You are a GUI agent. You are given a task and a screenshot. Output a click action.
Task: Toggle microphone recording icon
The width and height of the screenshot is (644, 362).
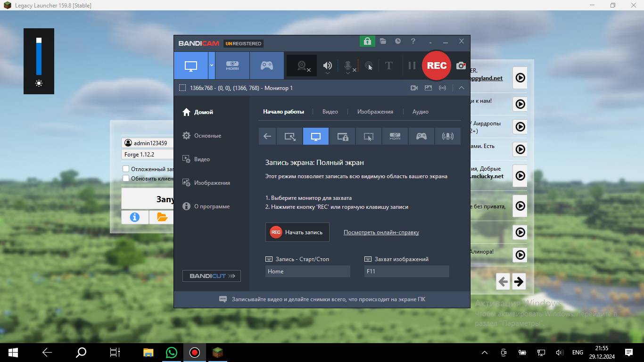(348, 66)
